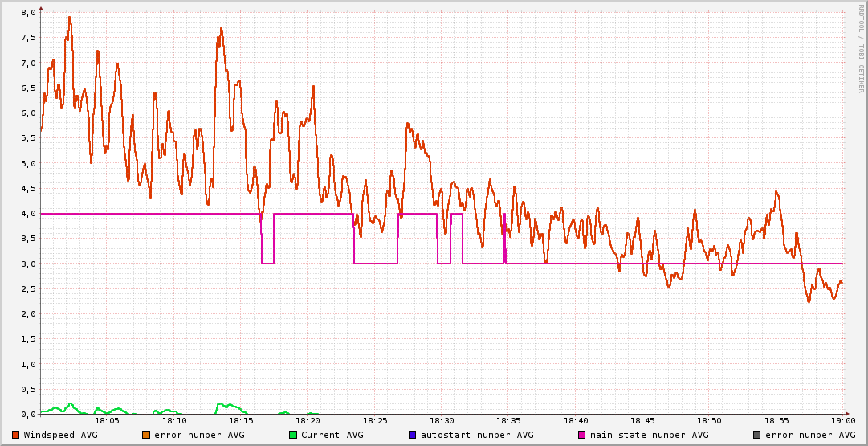Pick the 18:45 time axis label
The image size is (868, 446).
pyautogui.click(x=642, y=420)
